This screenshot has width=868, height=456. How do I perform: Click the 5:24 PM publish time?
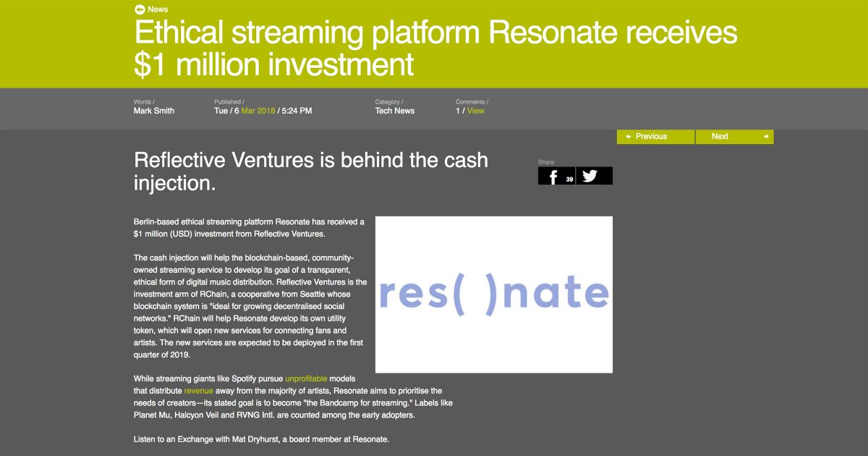[297, 111]
